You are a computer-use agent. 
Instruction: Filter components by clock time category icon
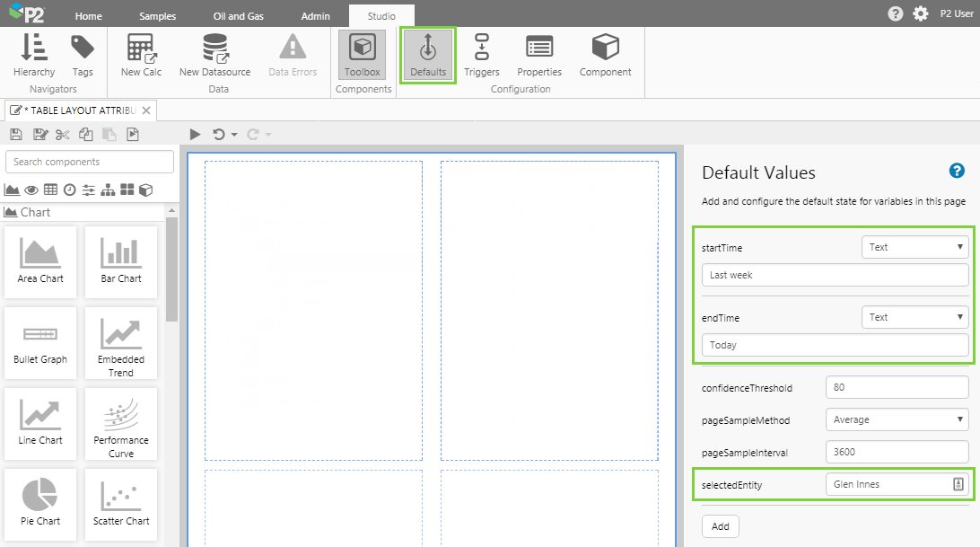click(69, 190)
